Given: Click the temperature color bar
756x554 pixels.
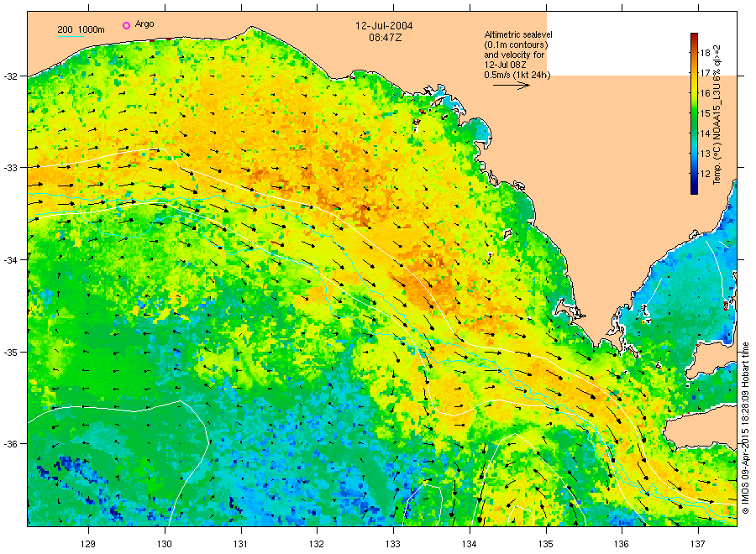Looking at the screenshot, I should [694, 113].
